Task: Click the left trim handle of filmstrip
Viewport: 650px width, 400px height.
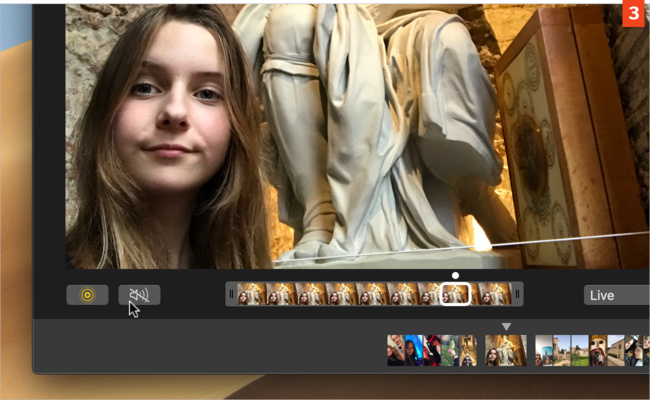Action: click(x=231, y=294)
